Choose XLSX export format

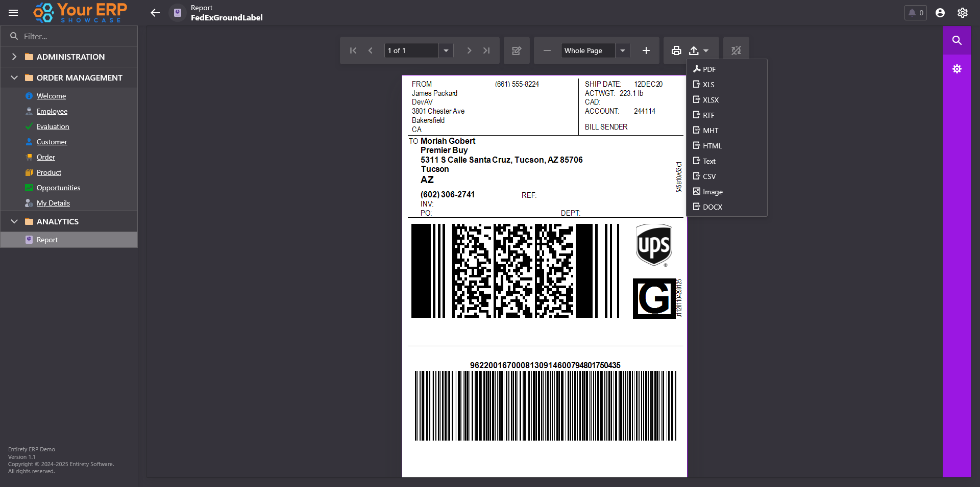(710, 100)
